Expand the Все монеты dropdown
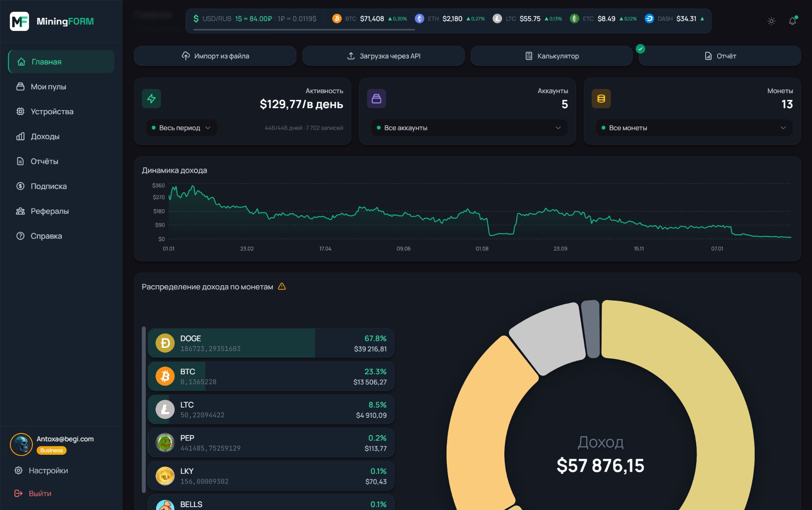 click(694, 128)
